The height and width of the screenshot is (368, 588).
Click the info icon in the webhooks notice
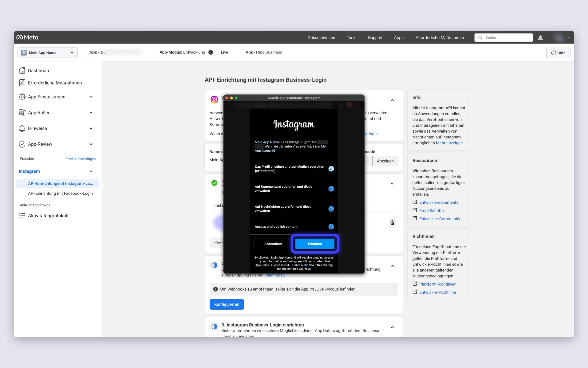215,289
